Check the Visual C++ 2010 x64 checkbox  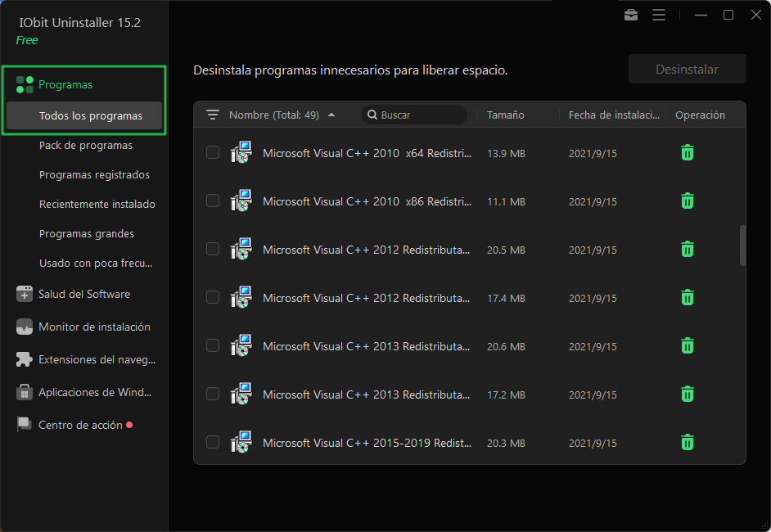pos(213,152)
